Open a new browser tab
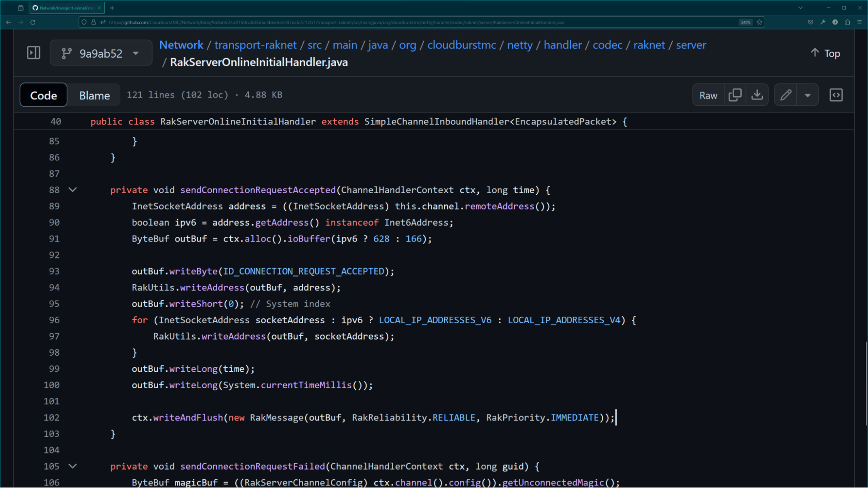 pos(112,7)
